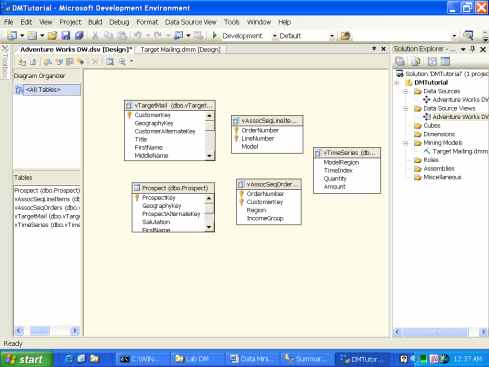Image resolution: width=489 pixels, height=367 pixels.
Task: Select Cubes folder in Solution Explorer
Action: [432, 126]
